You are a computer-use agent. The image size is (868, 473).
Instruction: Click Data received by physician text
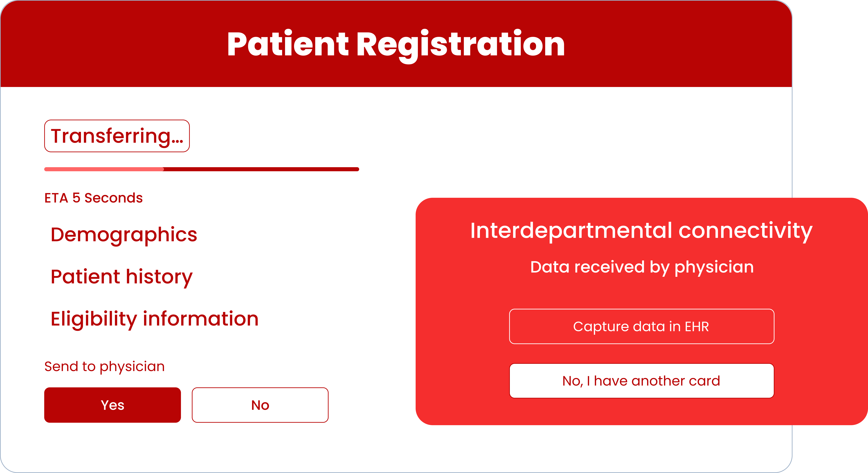pyautogui.click(x=642, y=268)
